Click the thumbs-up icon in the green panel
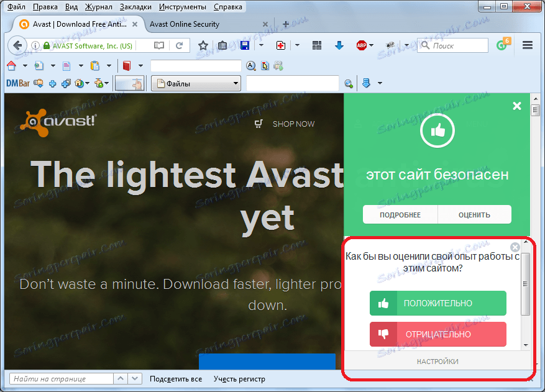The height and width of the screenshot is (392, 545). click(x=437, y=130)
